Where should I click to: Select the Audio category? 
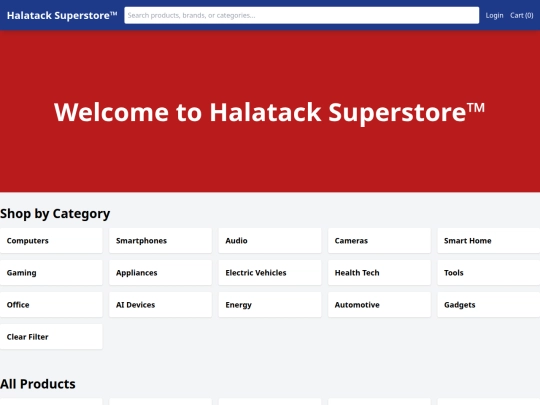270,240
